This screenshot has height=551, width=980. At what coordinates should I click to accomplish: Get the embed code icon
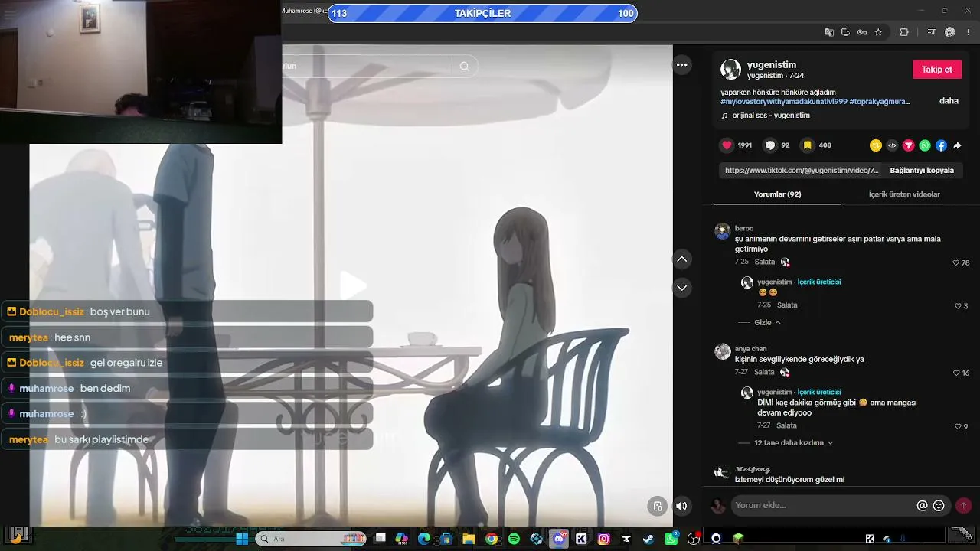click(892, 145)
